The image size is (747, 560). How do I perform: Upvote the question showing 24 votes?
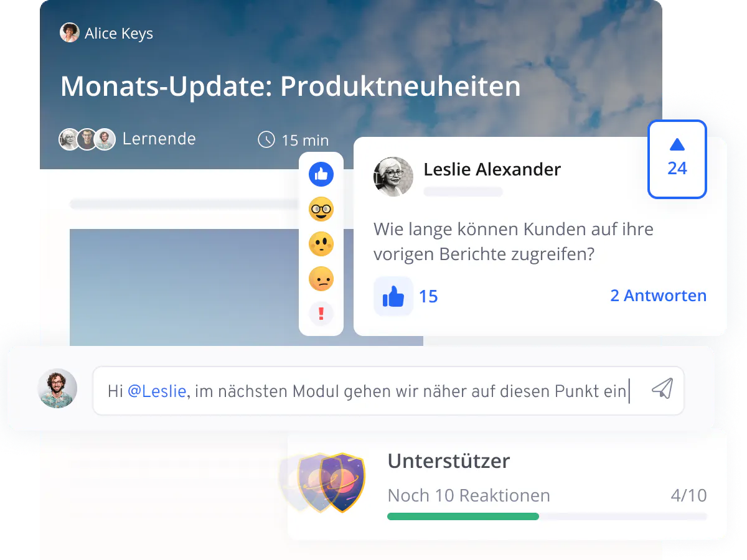click(x=677, y=159)
